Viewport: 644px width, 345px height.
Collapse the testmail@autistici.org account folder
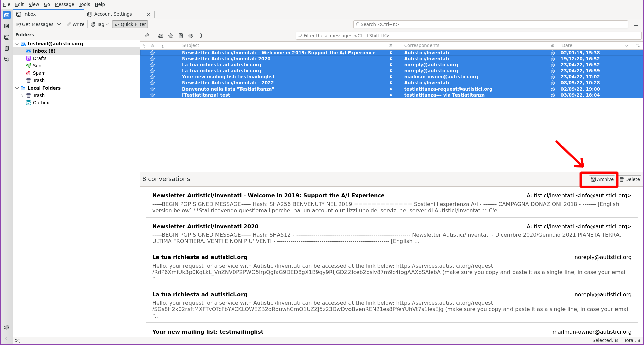click(x=17, y=44)
